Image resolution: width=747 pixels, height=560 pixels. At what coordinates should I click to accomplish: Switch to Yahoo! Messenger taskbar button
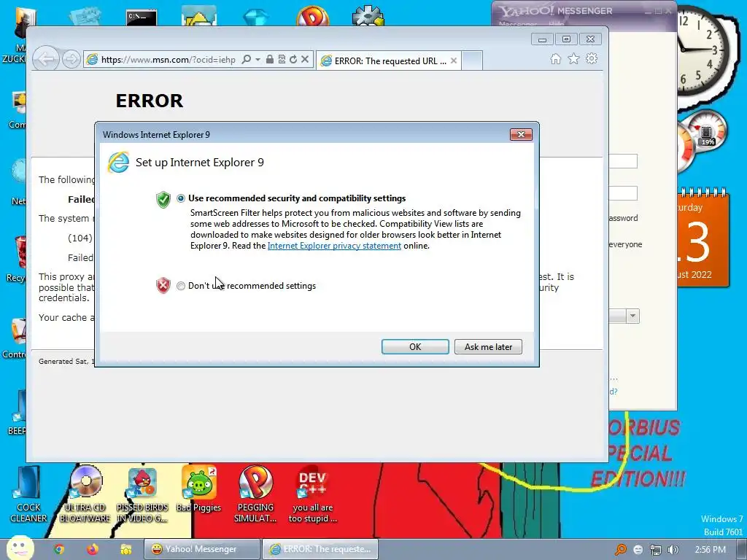(202, 549)
